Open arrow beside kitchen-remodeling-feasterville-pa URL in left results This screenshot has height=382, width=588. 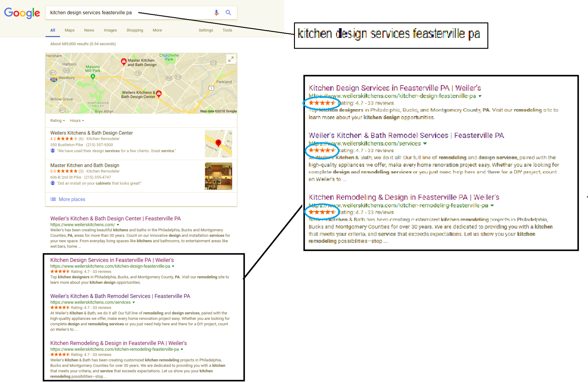182,350
